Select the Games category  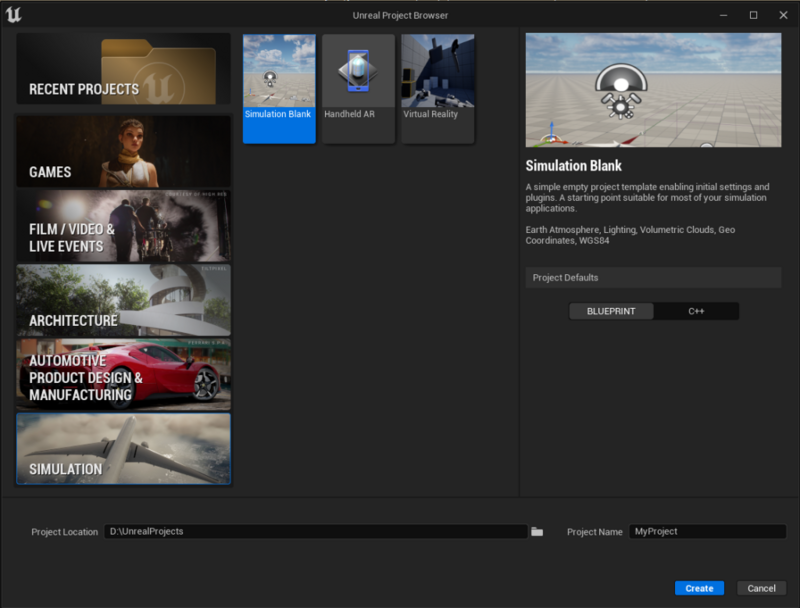[123, 151]
